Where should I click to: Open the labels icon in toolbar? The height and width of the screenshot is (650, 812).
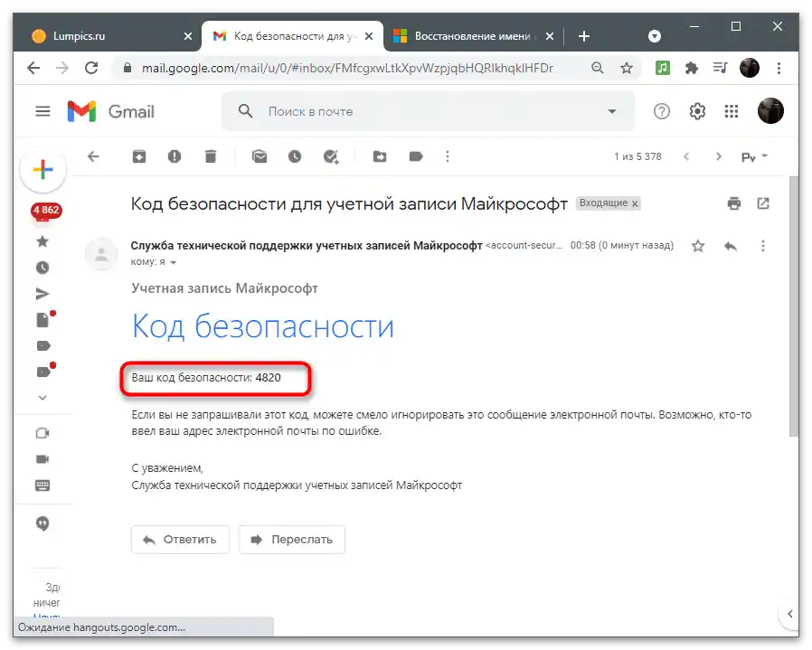416,156
